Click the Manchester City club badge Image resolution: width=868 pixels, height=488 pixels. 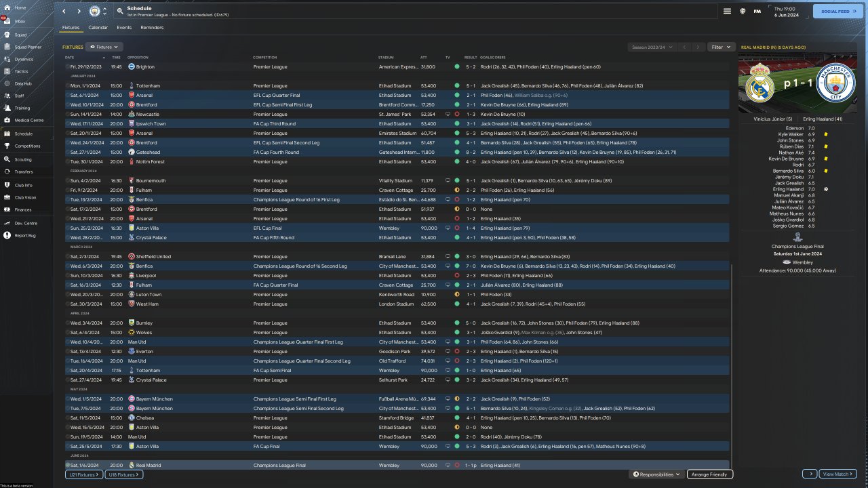[94, 11]
